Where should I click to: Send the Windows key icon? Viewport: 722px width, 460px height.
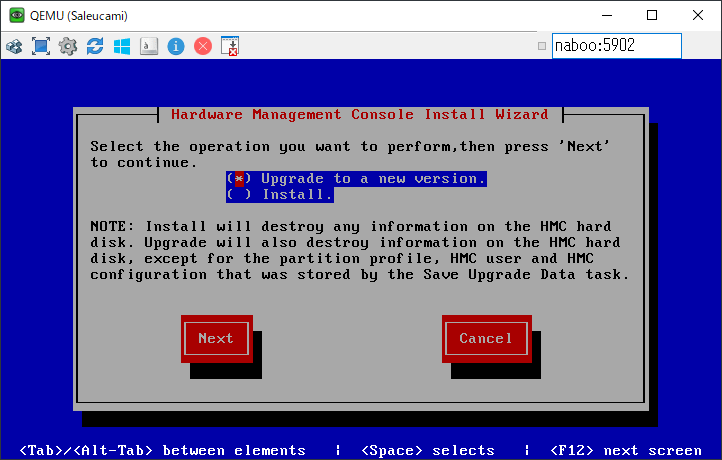[x=122, y=46]
